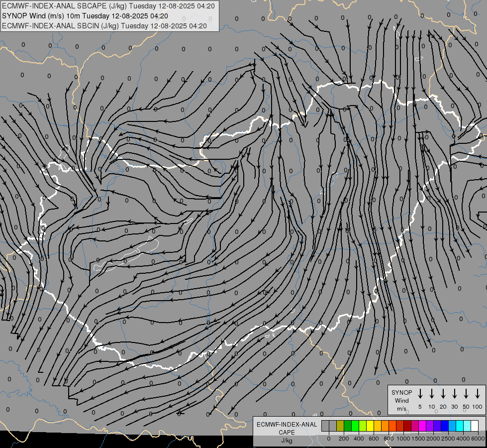Pick the white swatch ending the CAPE scale
This screenshot has height=448, width=487.
(x=475, y=426)
